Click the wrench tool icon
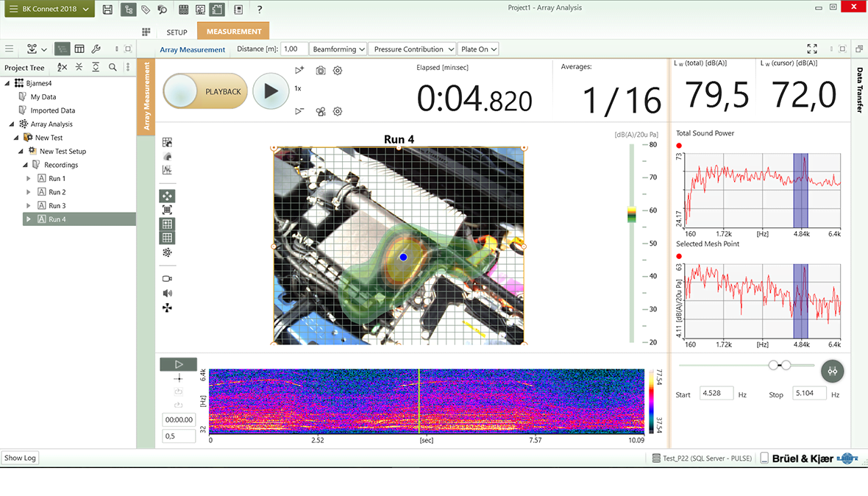868x496 pixels. click(x=96, y=49)
